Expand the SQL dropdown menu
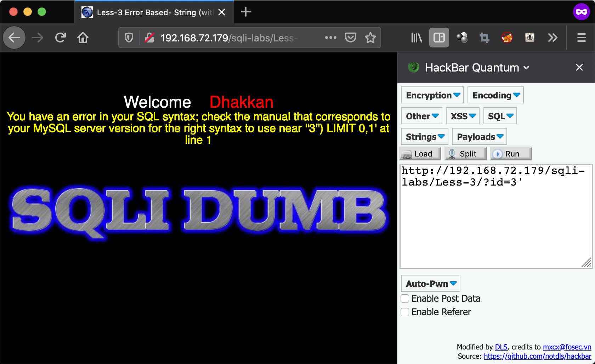595x364 pixels. (x=500, y=116)
